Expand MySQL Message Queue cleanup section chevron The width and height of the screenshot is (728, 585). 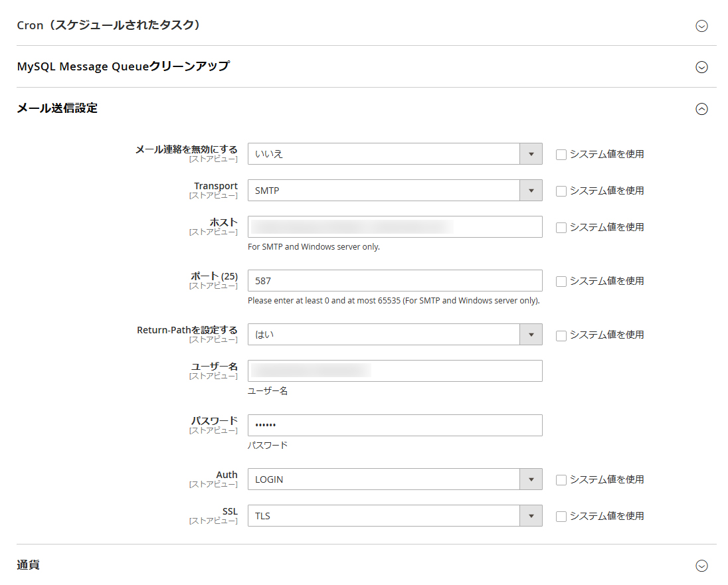(701, 67)
